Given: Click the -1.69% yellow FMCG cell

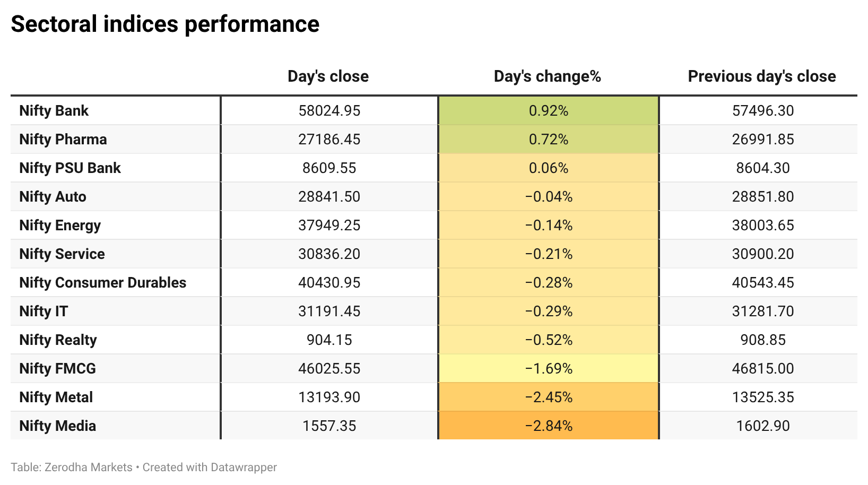Looking at the screenshot, I should click(549, 368).
